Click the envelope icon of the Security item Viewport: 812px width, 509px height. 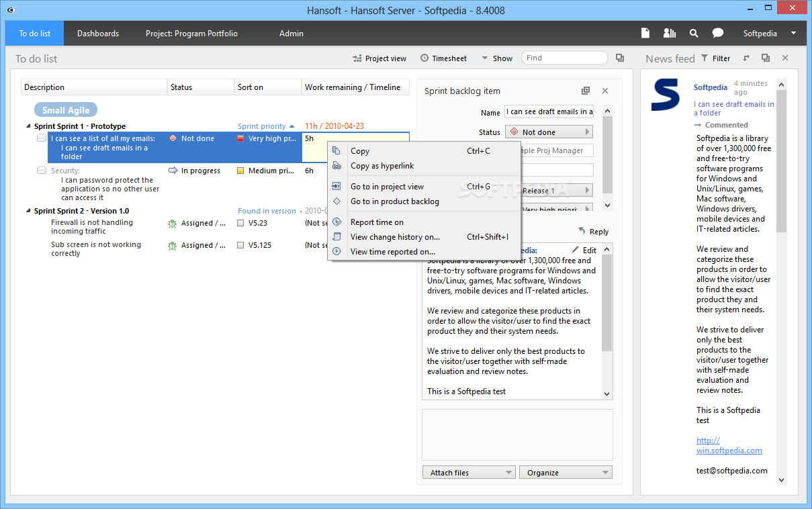(42, 171)
